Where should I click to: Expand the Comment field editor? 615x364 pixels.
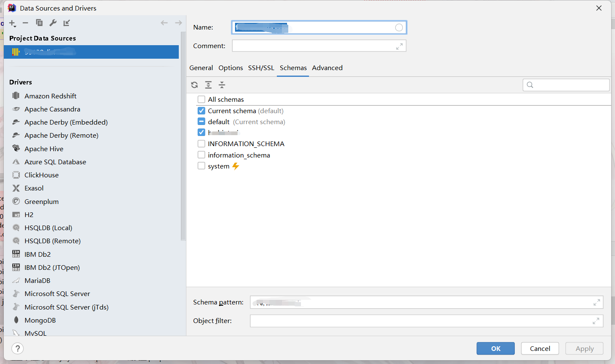point(399,46)
